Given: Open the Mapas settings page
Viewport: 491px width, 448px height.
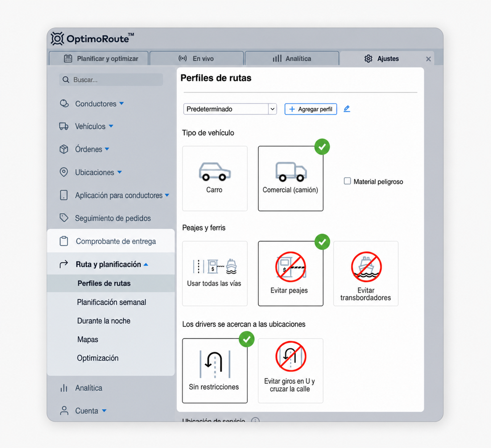Looking at the screenshot, I should 88,339.
